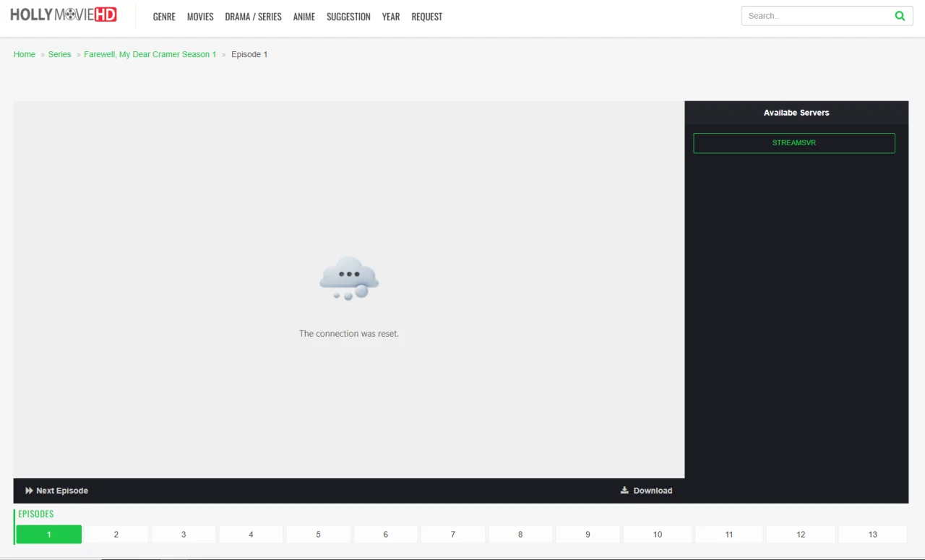This screenshot has width=925, height=560.
Task: Select episode 4
Action: pos(251,535)
